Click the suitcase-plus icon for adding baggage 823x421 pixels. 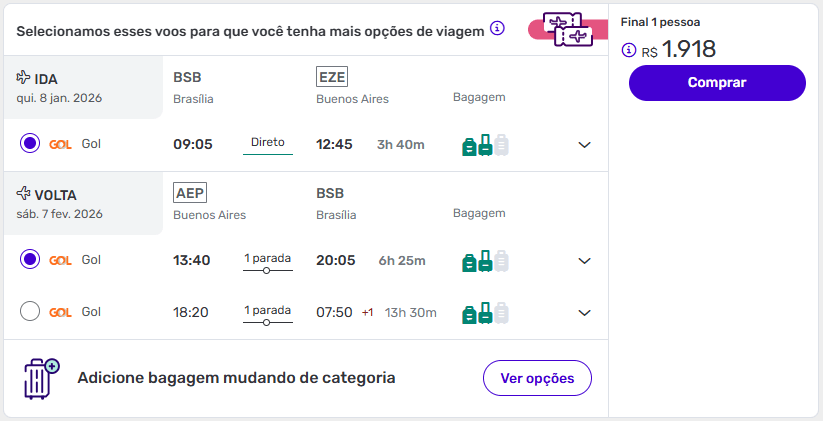(x=41, y=379)
